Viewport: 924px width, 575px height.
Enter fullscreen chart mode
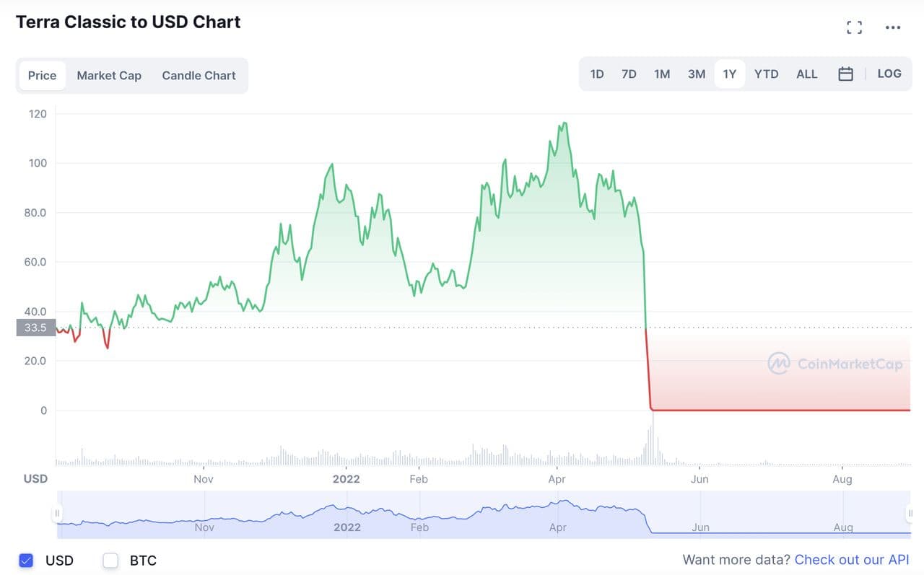[x=854, y=28]
